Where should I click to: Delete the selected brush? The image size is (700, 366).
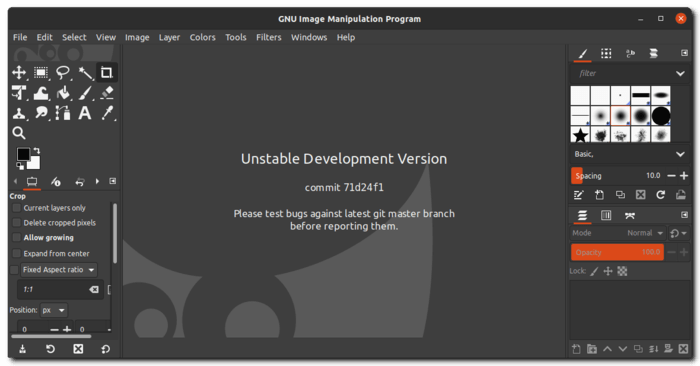[x=641, y=195]
